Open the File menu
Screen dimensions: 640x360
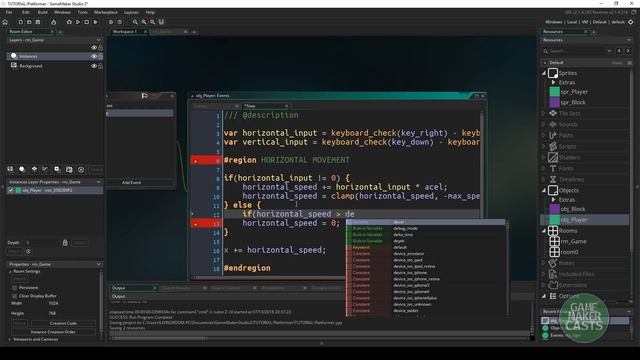(x=9, y=12)
